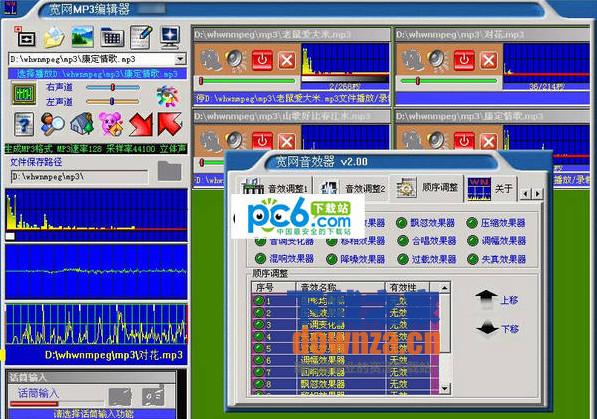This screenshot has width=597, height=419.
Task: Click the open folder envelope icon
Action: [x=54, y=37]
